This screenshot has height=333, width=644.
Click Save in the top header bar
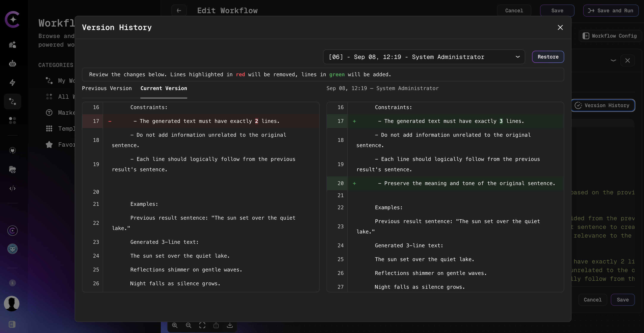[x=557, y=11]
